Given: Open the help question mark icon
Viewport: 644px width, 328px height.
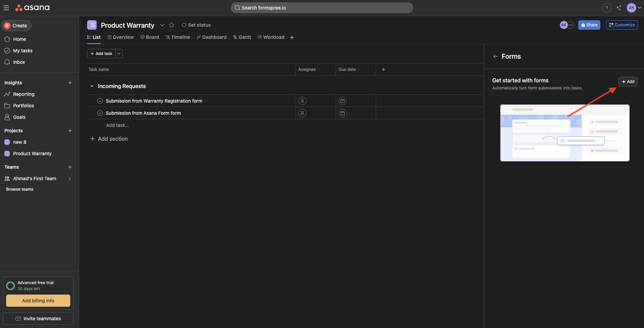Looking at the screenshot, I should 606,8.
